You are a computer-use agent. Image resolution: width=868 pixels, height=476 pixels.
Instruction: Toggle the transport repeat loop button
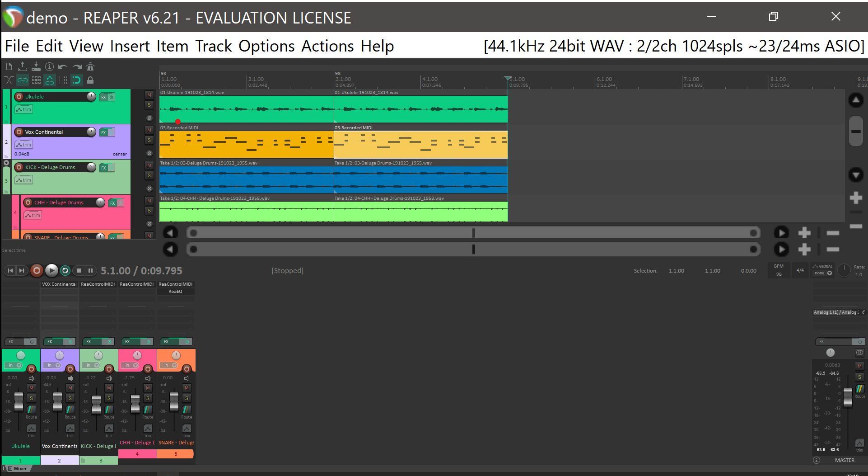(x=65, y=271)
